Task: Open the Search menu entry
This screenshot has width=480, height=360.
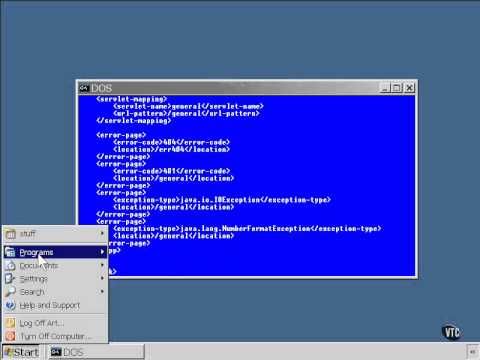Action: click(x=55, y=292)
